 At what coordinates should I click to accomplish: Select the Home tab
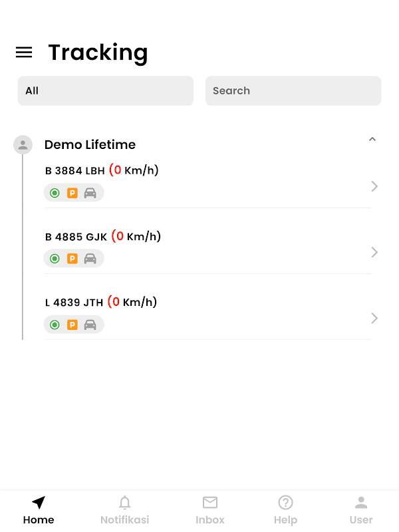(39, 510)
